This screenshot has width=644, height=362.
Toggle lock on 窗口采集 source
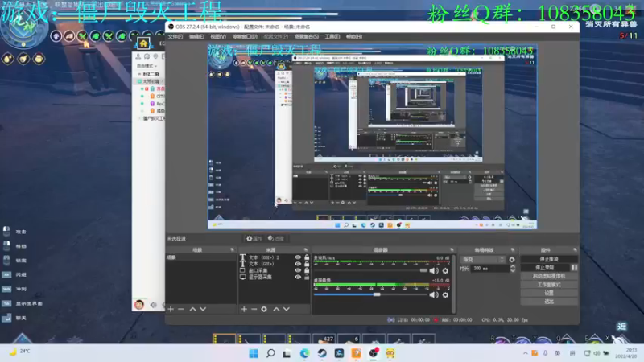point(307,270)
